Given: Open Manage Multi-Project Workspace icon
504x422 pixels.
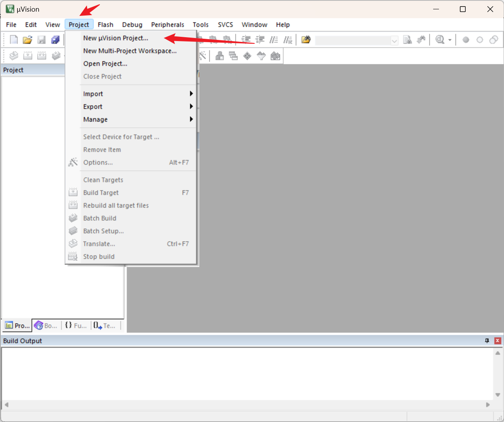Looking at the screenshot, I should pyautogui.click(x=233, y=56).
